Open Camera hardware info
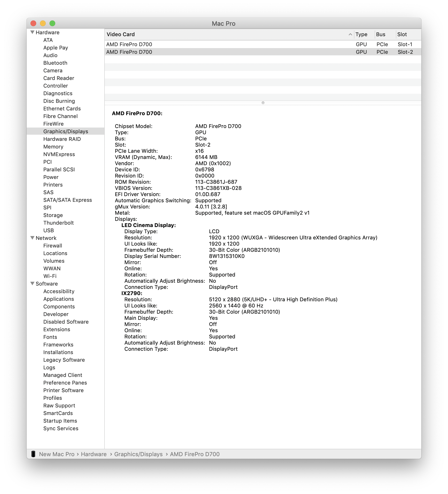Viewport: 448px width, 494px height. coord(53,70)
